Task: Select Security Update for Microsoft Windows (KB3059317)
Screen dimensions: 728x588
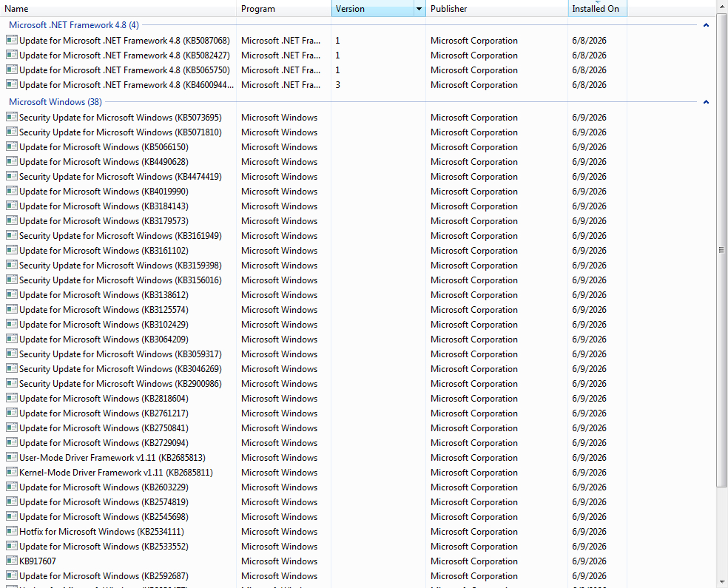Action: click(121, 354)
